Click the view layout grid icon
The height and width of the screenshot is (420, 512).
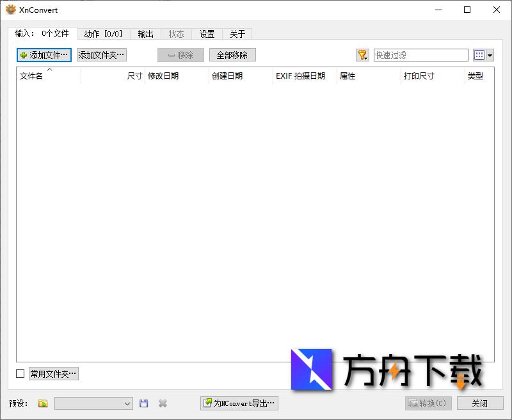point(479,55)
